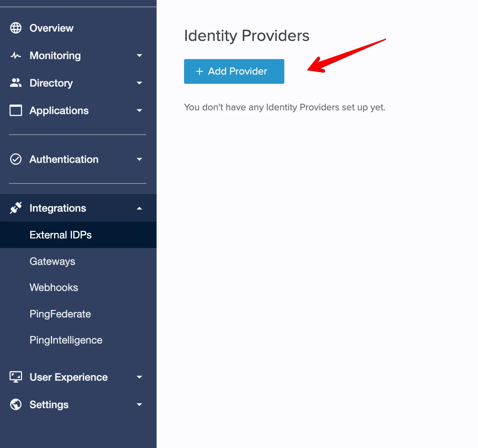Click the Monitoring waveform icon
Image resolution: width=478 pixels, height=448 pixels.
[16, 55]
